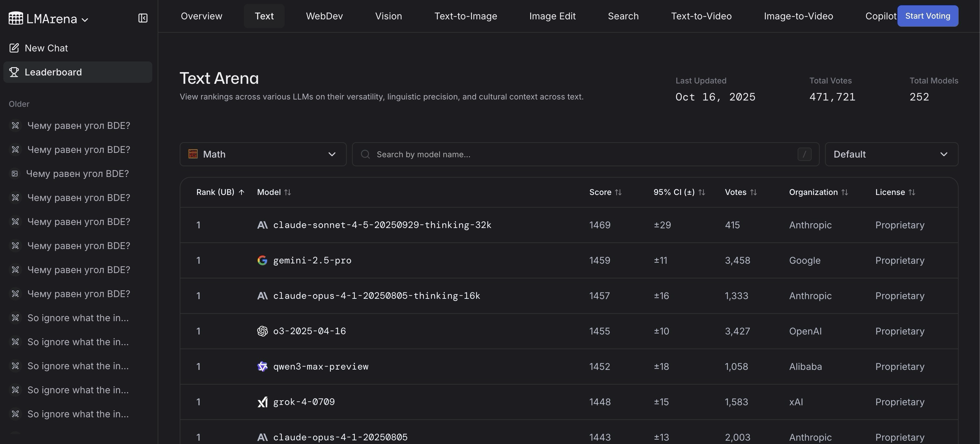Expand the LMArena header chevron menu

coord(85,19)
